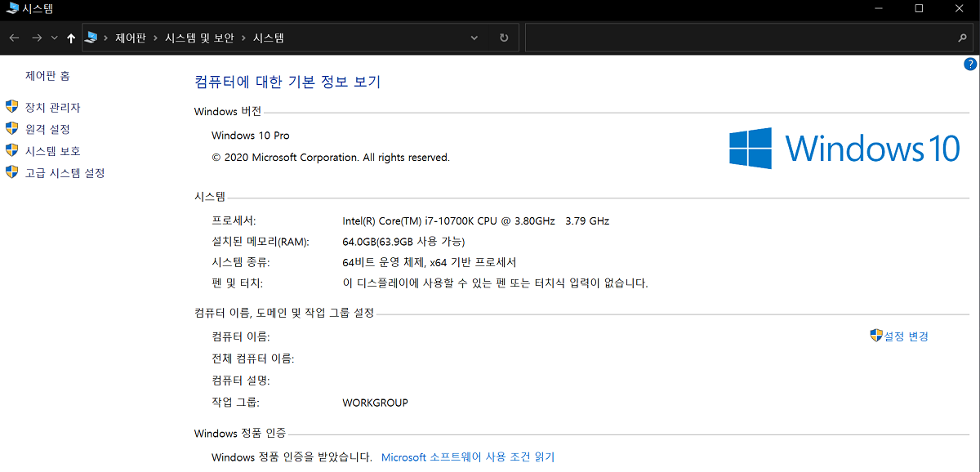Refresh the page with reload icon
The height and width of the screenshot is (472, 980).
click(x=504, y=38)
